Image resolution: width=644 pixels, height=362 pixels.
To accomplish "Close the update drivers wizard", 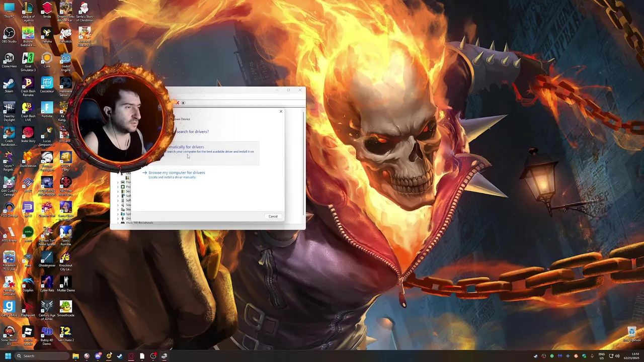I will (281, 111).
